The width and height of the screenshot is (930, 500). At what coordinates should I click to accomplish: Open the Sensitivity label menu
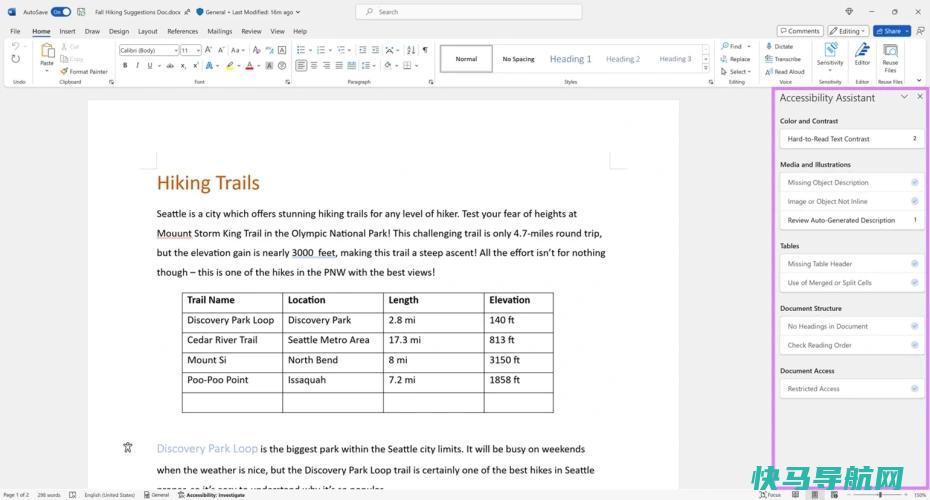click(x=830, y=56)
